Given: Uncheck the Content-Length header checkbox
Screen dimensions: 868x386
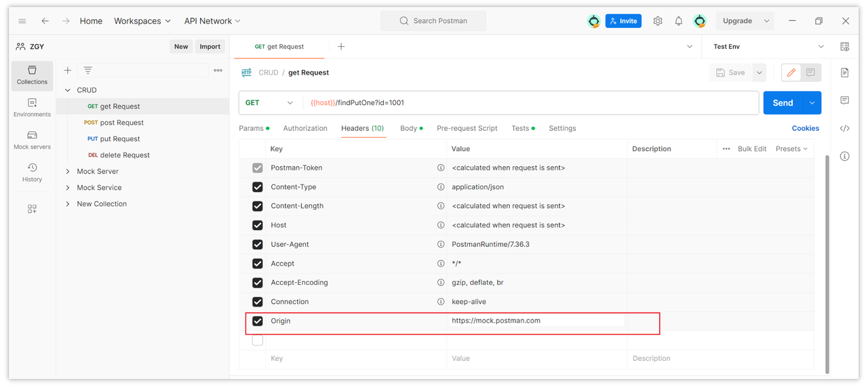Looking at the screenshot, I should (258, 206).
